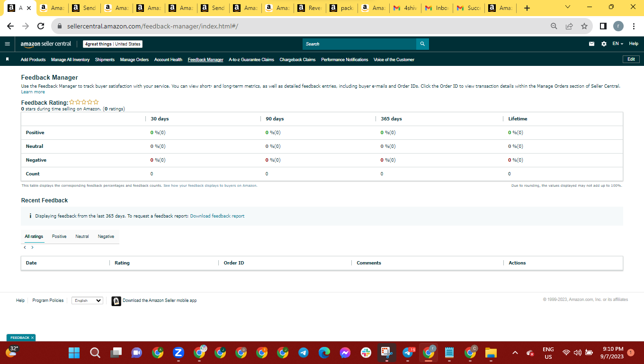
Task: Open Voice of the Customer menu item
Action: tap(394, 60)
